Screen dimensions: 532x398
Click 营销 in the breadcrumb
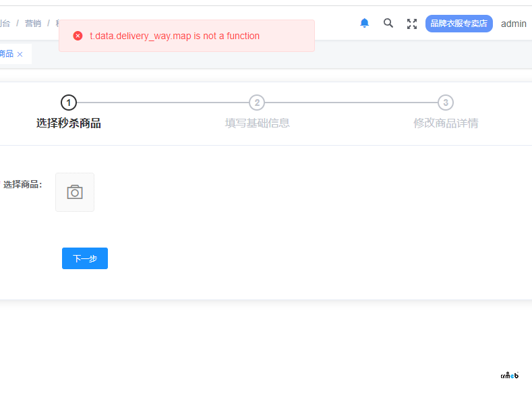(33, 23)
